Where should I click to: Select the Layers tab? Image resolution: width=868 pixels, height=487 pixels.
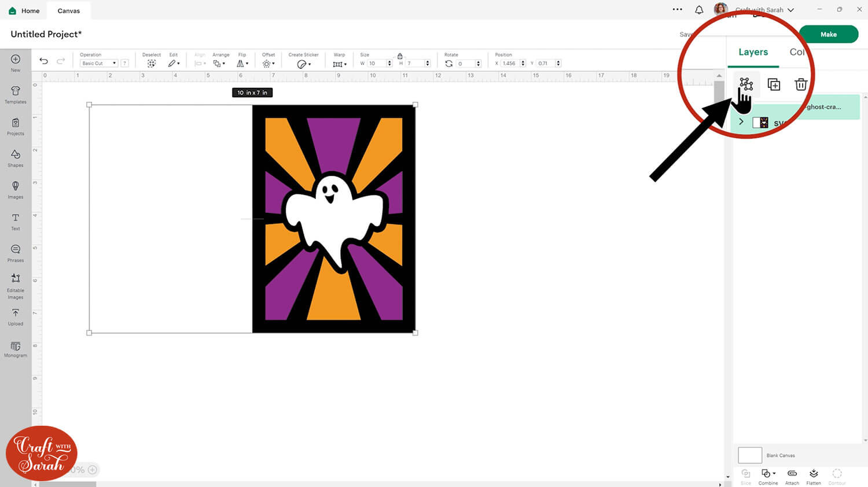(x=753, y=52)
